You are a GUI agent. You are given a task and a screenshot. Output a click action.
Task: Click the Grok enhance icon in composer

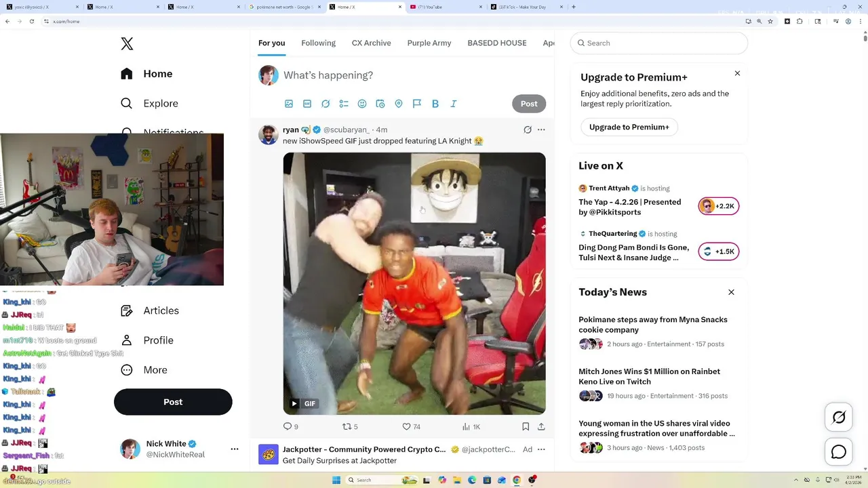tap(325, 104)
